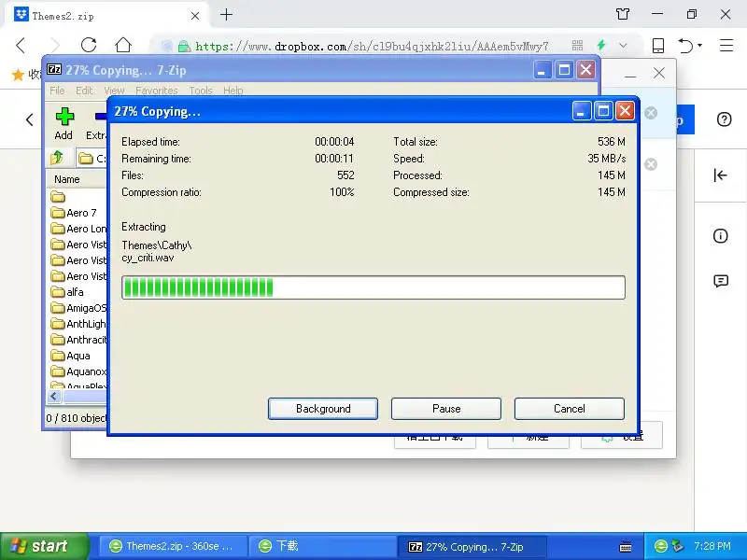Click the extraction progress bar
Screen dimensions: 747x560
pyautogui.click(x=373, y=287)
